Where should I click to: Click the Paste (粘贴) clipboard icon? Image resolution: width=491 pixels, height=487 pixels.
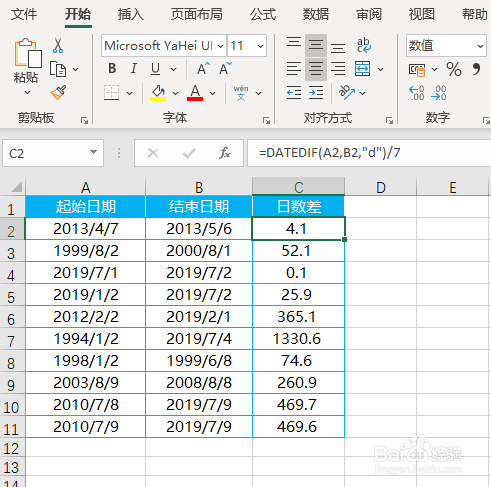pyautogui.click(x=28, y=53)
